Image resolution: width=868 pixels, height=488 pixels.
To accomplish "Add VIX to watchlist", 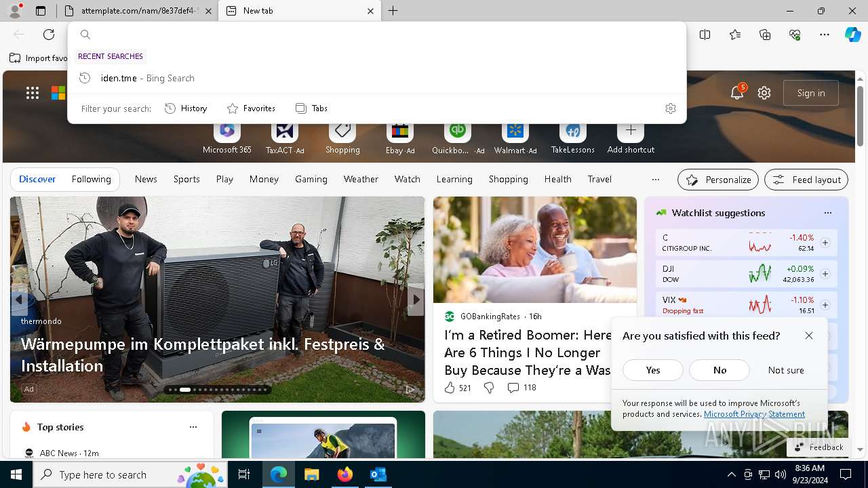I will point(825,305).
